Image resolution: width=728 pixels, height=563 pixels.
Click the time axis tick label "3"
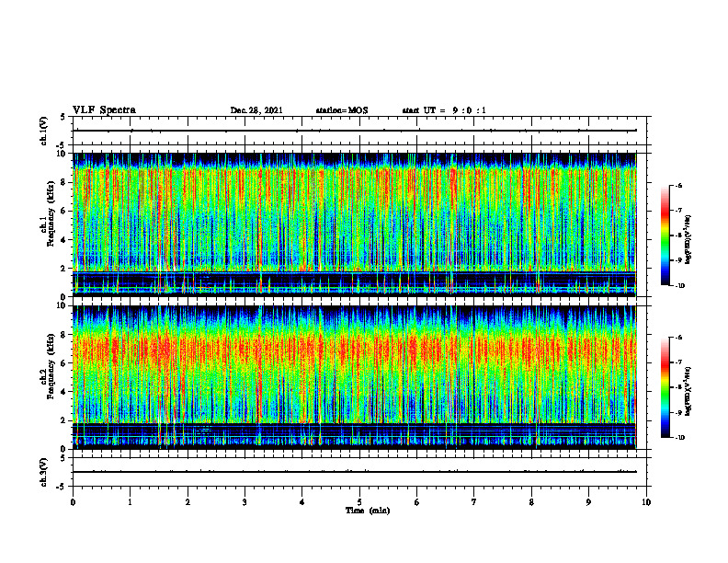coord(245,502)
